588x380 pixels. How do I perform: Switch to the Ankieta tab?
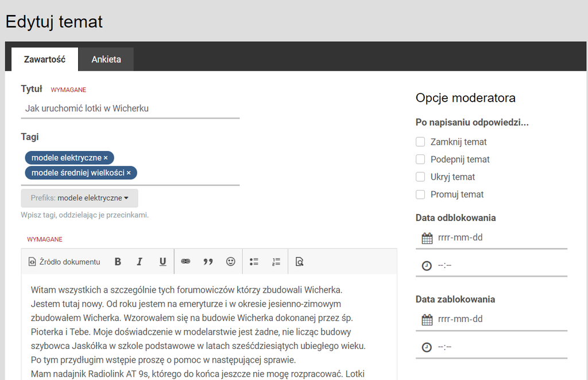pos(106,59)
